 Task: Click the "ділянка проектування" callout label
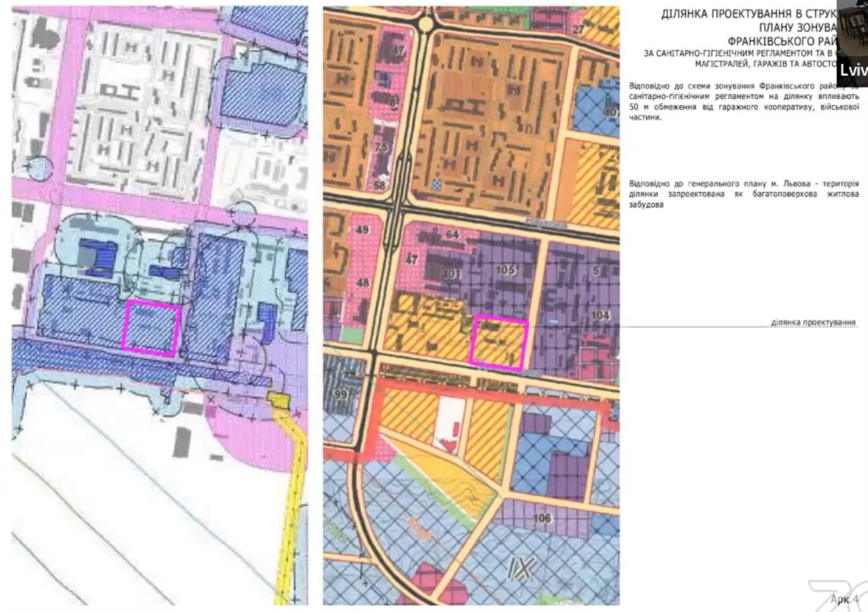tap(813, 323)
